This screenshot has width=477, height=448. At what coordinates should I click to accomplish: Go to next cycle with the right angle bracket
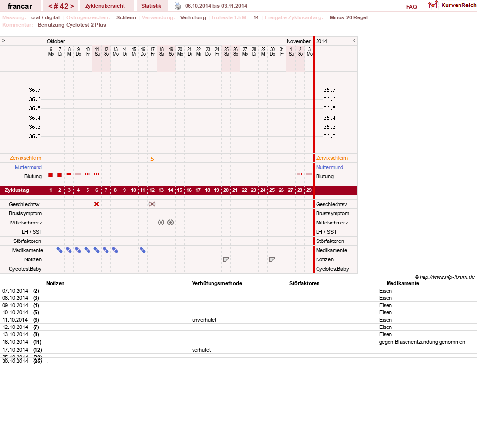72,6
